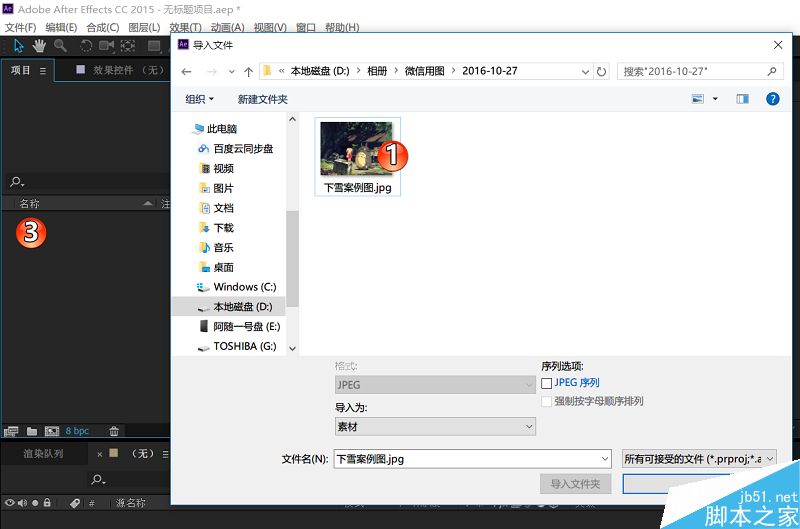This screenshot has width=800, height=529.
Task: Open the 效果(T) menu
Action: coord(185,27)
